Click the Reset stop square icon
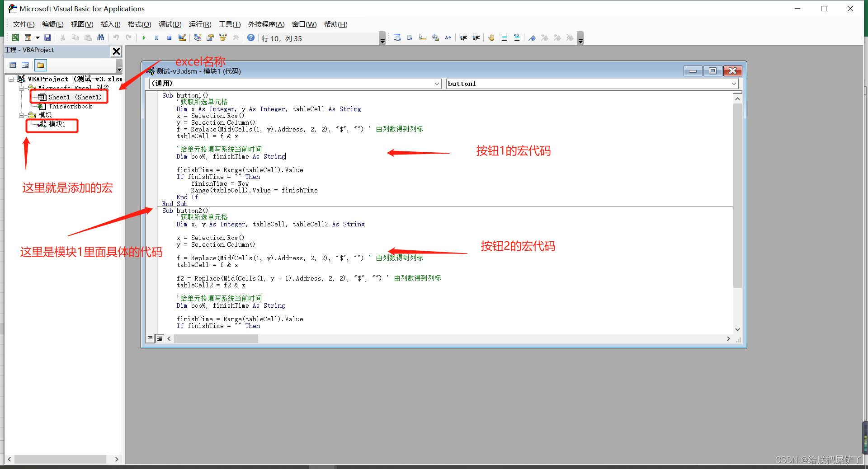Image resolution: width=868 pixels, height=469 pixels. 169,38
